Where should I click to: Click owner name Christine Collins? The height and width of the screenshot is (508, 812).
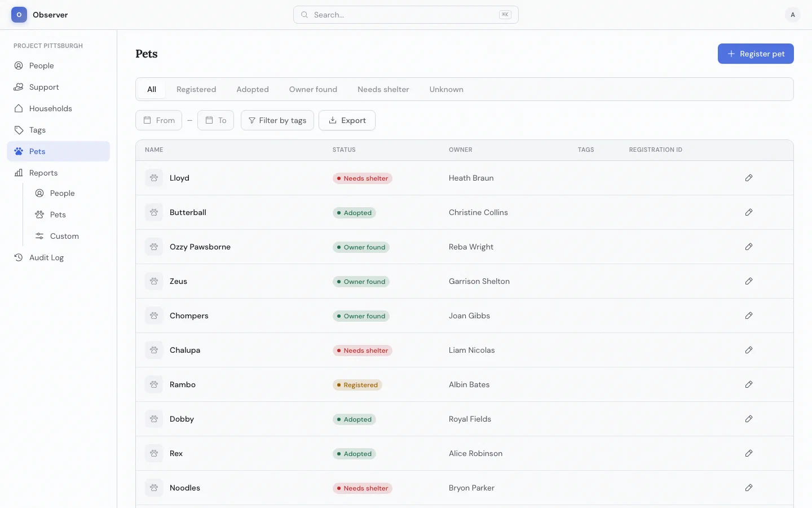(478, 212)
